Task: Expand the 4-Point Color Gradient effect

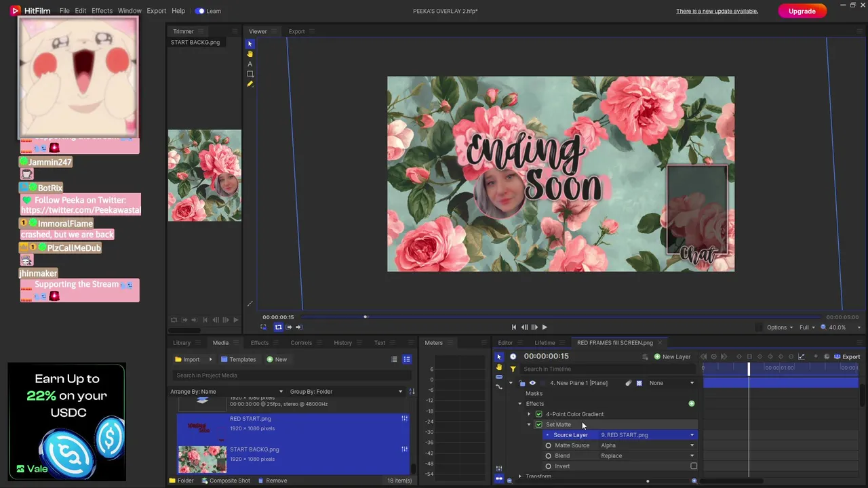Action: [529, 414]
